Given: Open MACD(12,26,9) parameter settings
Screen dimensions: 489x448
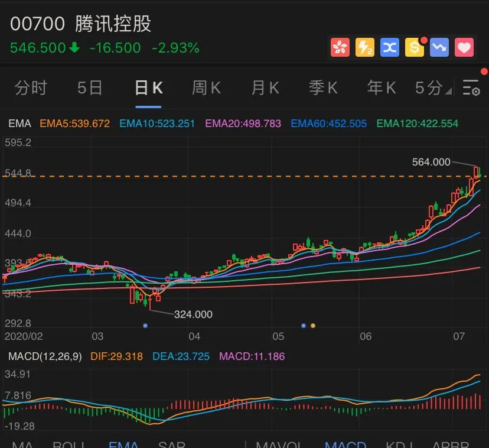Looking at the screenshot, I should [x=44, y=357].
